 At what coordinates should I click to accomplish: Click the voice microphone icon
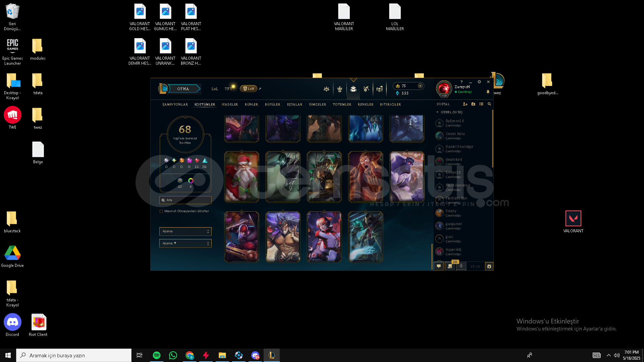(x=461, y=266)
